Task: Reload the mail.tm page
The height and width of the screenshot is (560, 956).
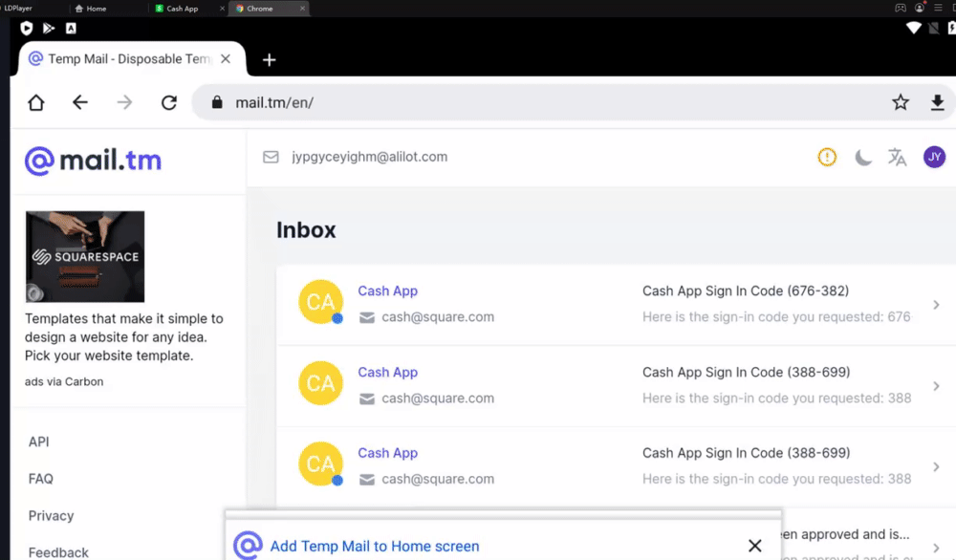Action: click(169, 102)
